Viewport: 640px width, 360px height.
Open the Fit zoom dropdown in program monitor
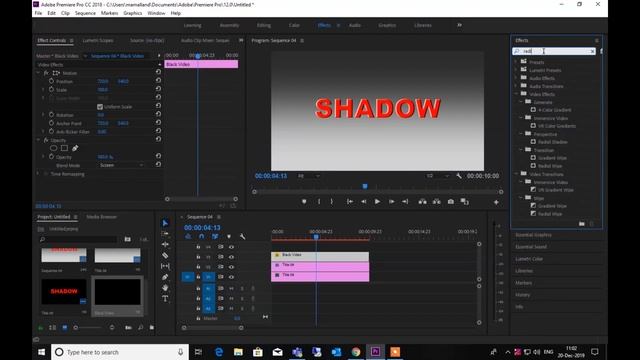(309, 176)
